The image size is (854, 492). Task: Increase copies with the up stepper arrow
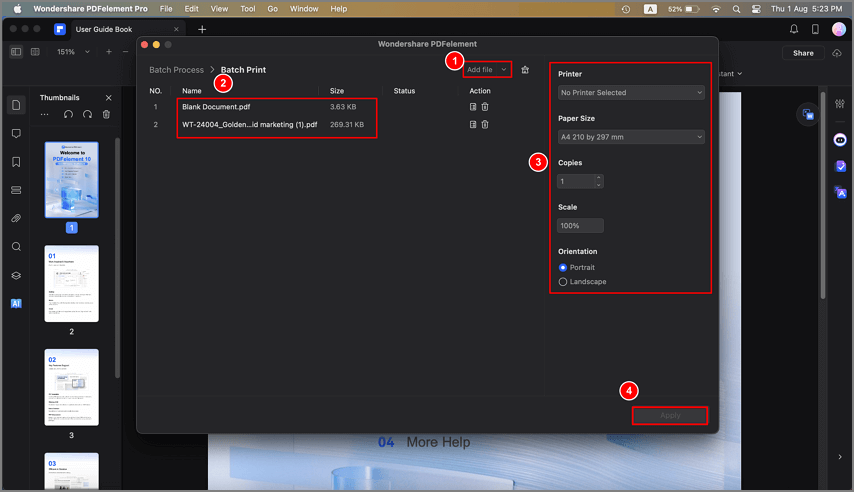point(599,178)
